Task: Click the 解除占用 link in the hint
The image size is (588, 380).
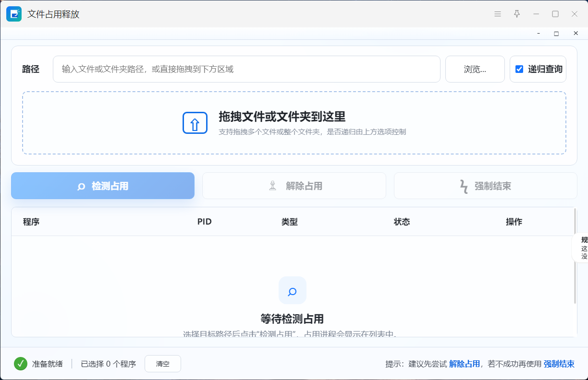Action: 465,364
